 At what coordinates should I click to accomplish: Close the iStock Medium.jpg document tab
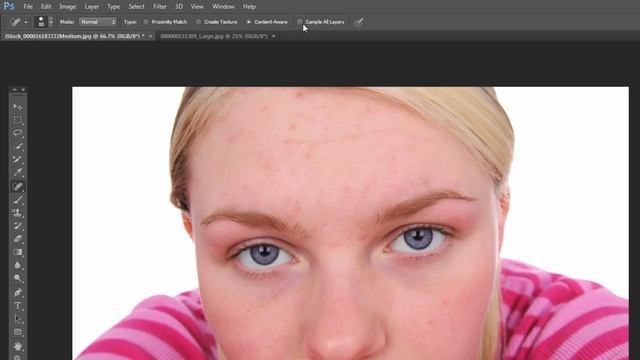click(150, 36)
